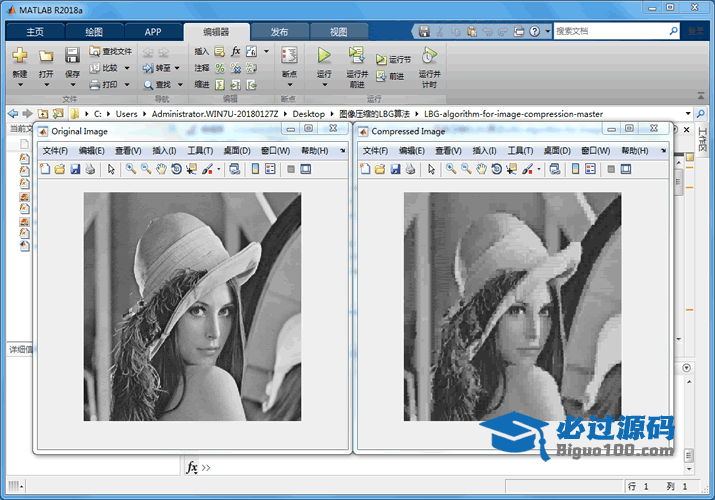Click the Find Files (查找文件) button
Screen dimensions: 715x500
[110, 51]
